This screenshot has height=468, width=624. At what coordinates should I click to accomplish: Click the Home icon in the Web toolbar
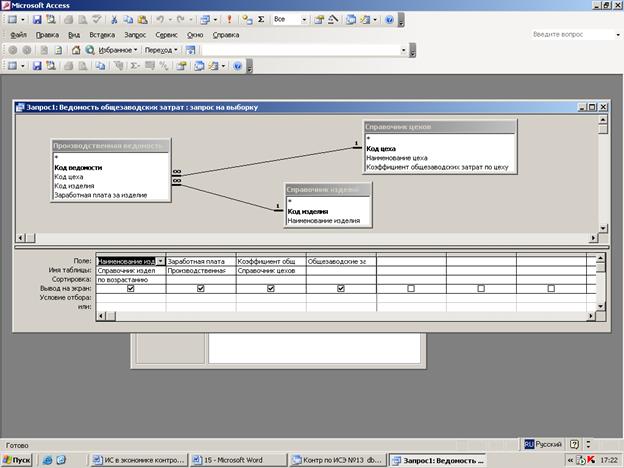(x=75, y=49)
